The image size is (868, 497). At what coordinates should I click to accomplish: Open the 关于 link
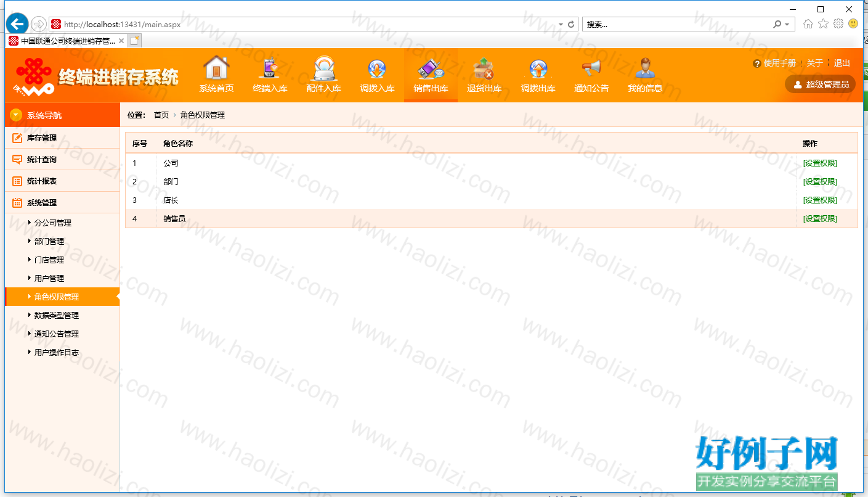coord(814,64)
